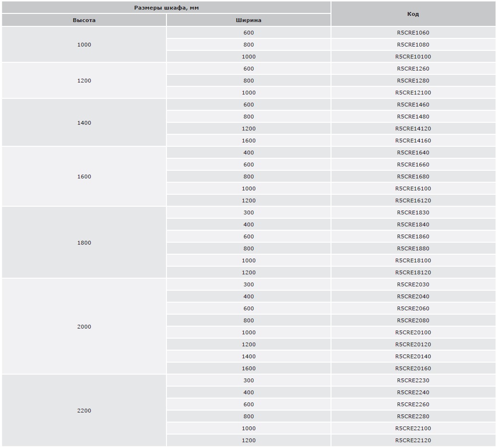This screenshot has height=448, width=496.
Task: Click code R5CRE16120
Action: 413,200
